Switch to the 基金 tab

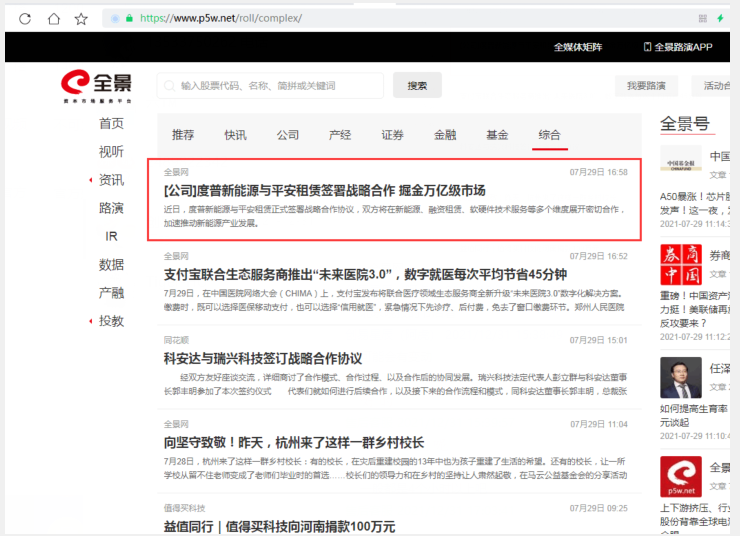(x=497, y=135)
